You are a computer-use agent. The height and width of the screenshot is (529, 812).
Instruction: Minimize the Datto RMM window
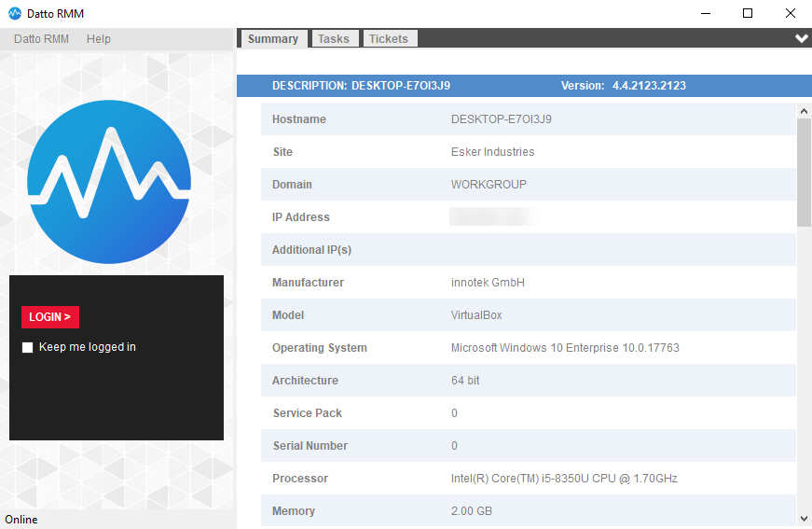(x=706, y=13)
